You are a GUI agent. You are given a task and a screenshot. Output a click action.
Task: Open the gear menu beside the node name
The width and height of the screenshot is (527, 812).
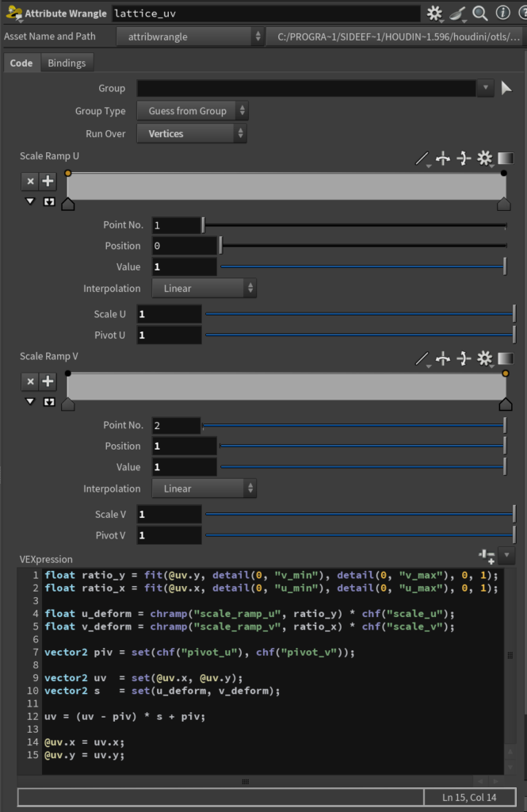435,13
